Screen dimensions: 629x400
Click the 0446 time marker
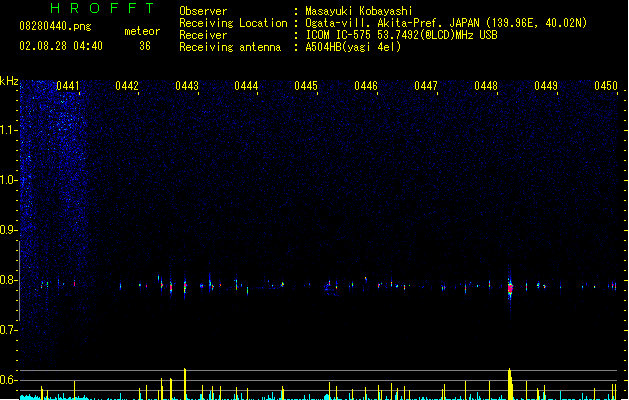(366, 86)
